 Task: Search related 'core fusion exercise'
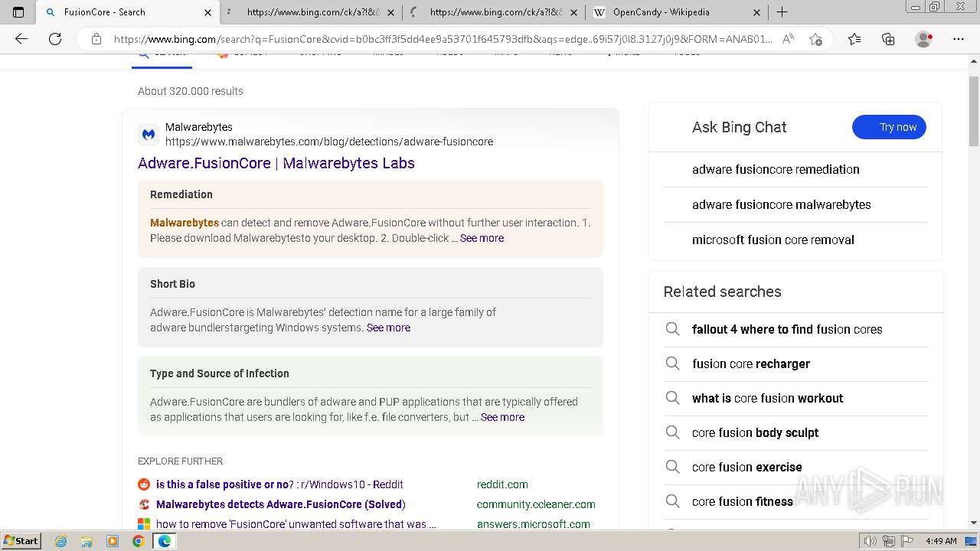[x=747, y=467]
